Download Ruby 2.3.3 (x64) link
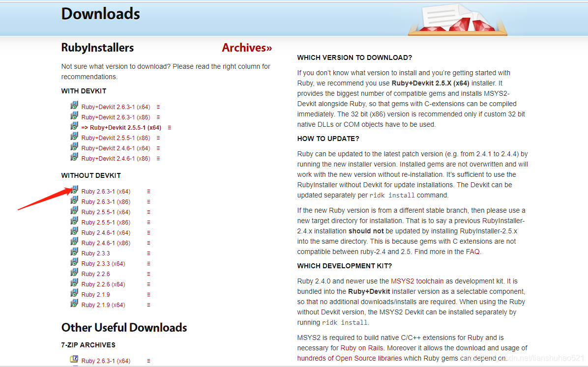This screenshot has height=367, width=588. pos(103,263)
